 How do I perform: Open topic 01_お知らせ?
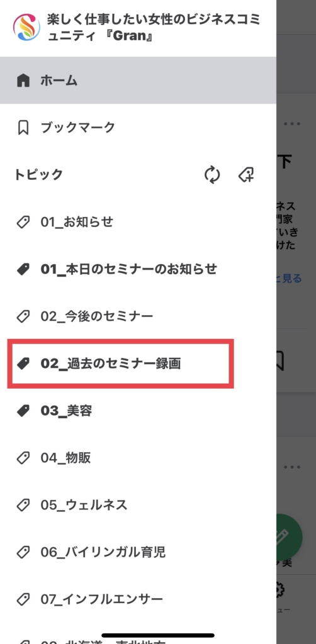[x=138, y=222]
